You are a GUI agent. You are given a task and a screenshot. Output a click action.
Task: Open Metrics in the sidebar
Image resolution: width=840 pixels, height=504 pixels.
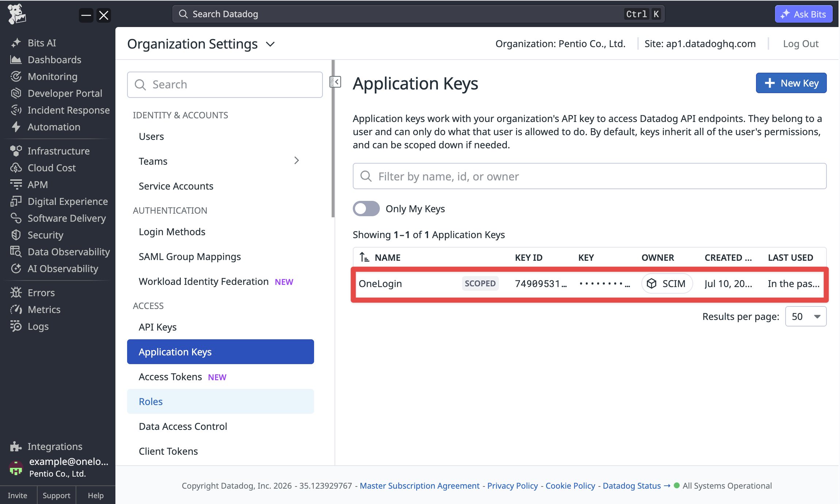[x=44, y=309]
